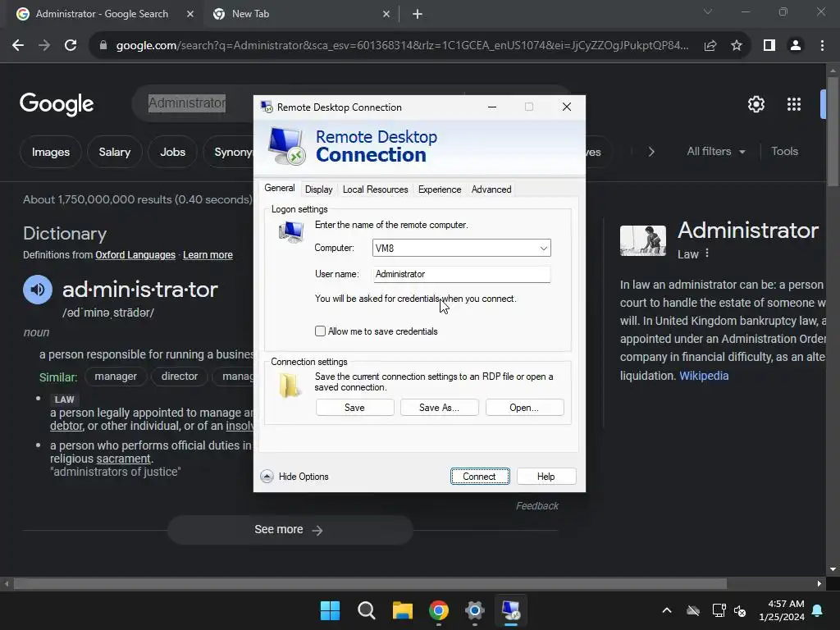The height and width of the screenshot is (630, 840).
Task: Click the horizontal scrollbar of the page
Action: pos(370,584)
